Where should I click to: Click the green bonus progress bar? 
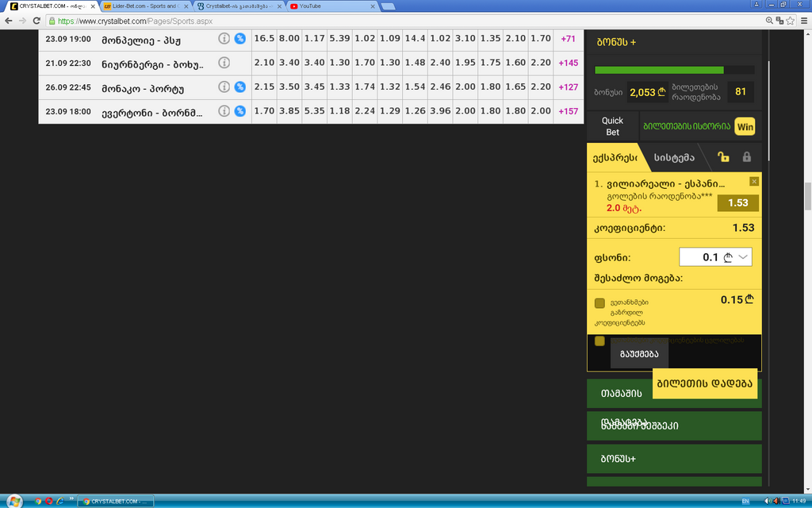pyautogui.click(x=659, y=70)
